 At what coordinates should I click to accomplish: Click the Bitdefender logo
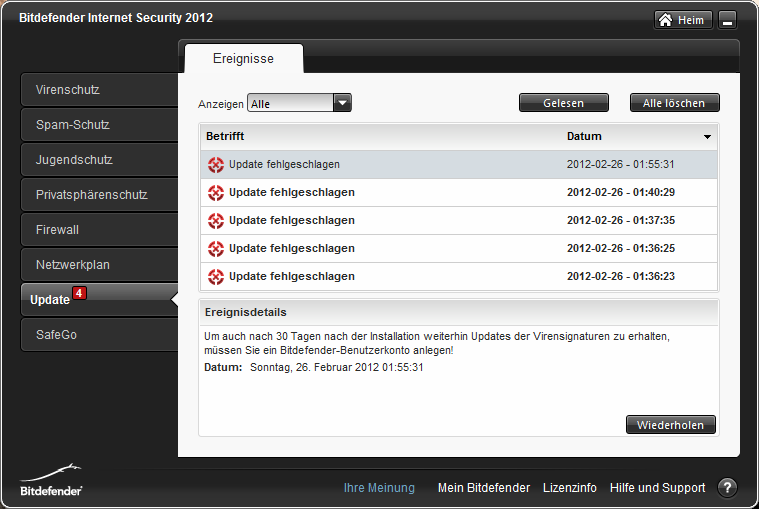(x=51, y=480)
